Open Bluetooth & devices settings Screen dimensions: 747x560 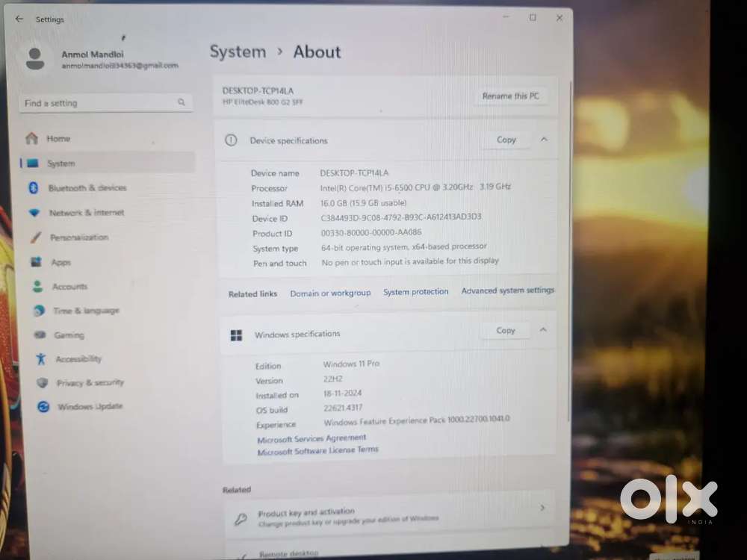coord(87,188)
